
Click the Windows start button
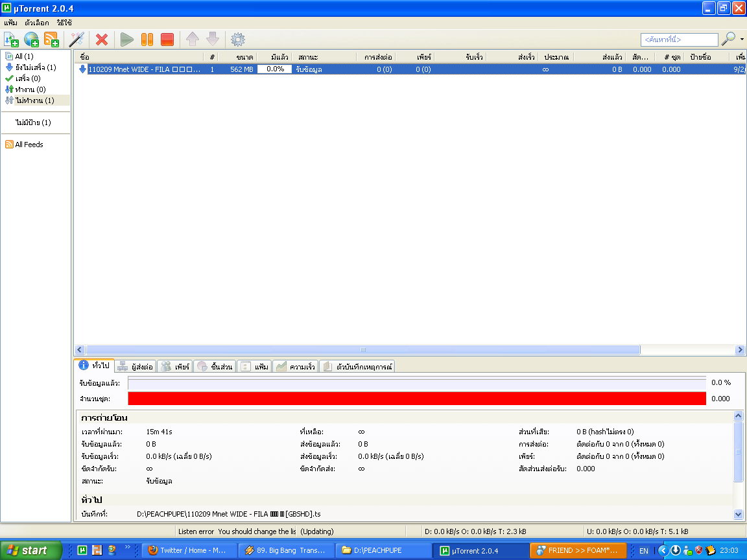31,550
